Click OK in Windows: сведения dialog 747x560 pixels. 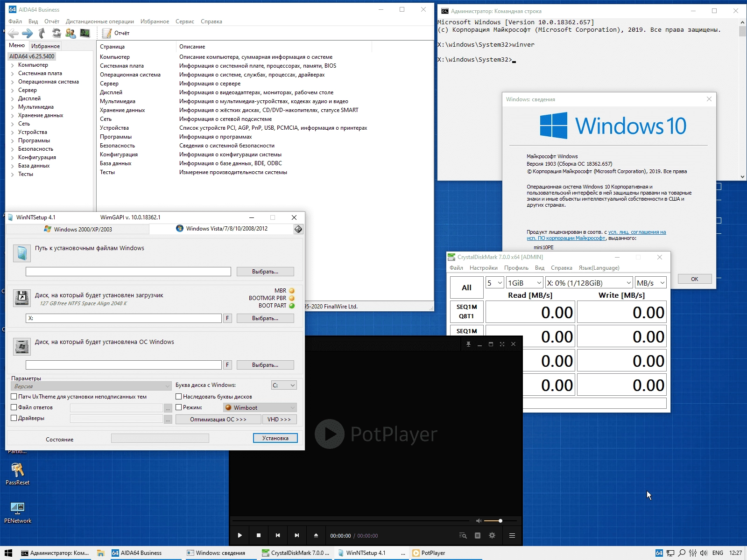coord(695,279)
